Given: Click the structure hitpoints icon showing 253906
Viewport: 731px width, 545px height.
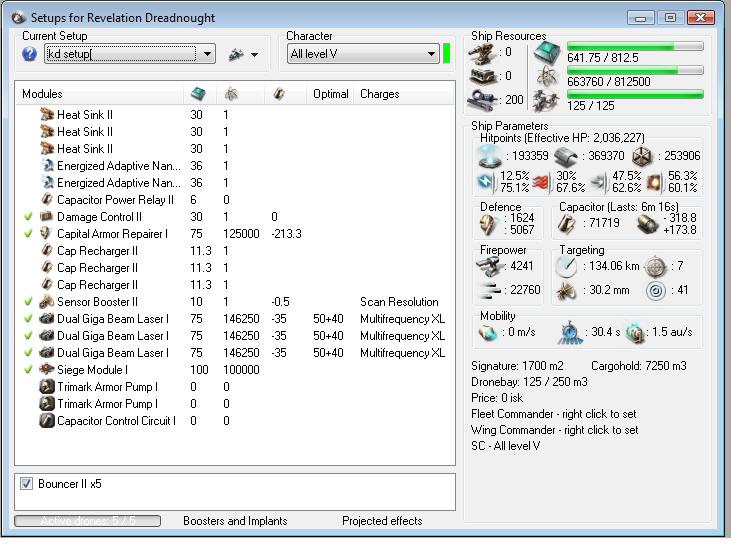Looking at the screenshot, I should click(642, 156).
